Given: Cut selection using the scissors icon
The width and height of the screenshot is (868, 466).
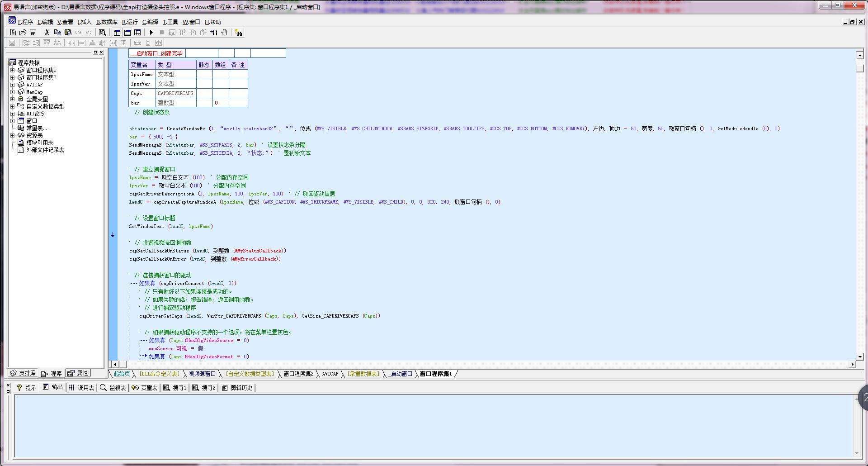Looking at the screenshot, I should (x=47, y=33).
